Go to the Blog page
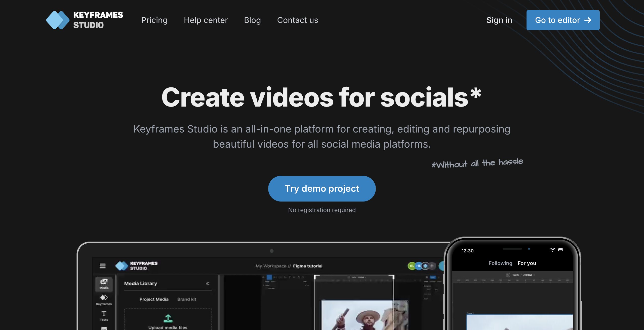 252,20
